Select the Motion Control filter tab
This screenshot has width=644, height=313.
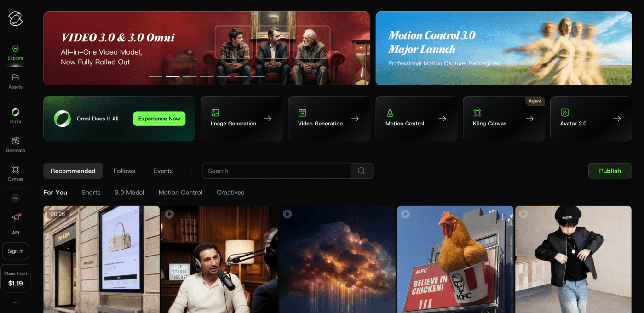point(180,193)
